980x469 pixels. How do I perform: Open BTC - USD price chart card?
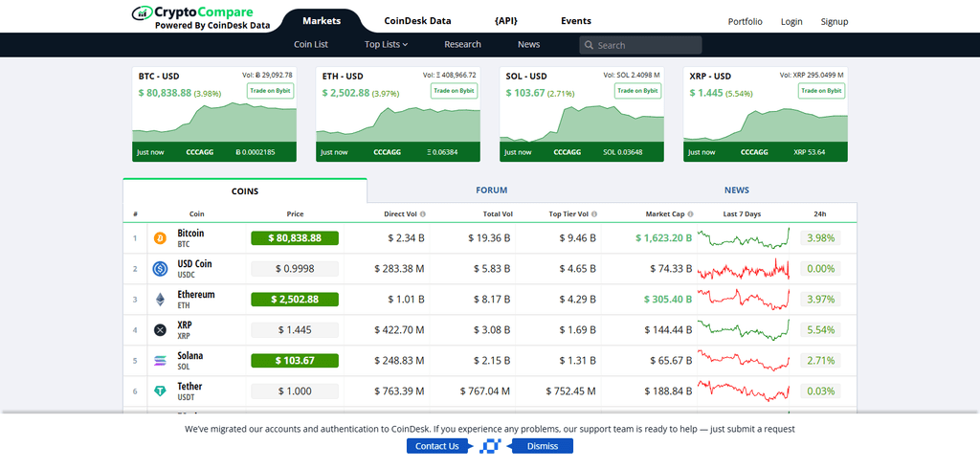click(214, 114)
